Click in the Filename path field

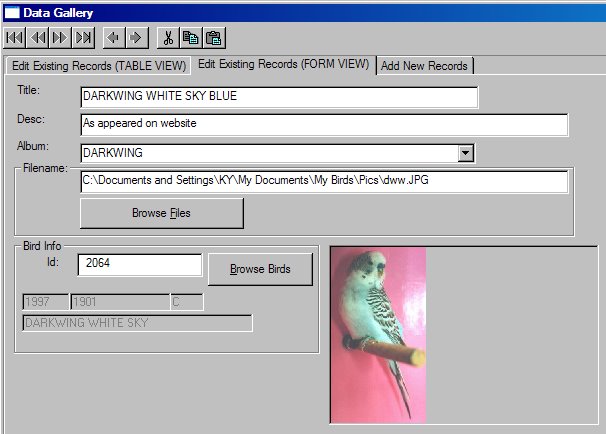tap(324, 181)
